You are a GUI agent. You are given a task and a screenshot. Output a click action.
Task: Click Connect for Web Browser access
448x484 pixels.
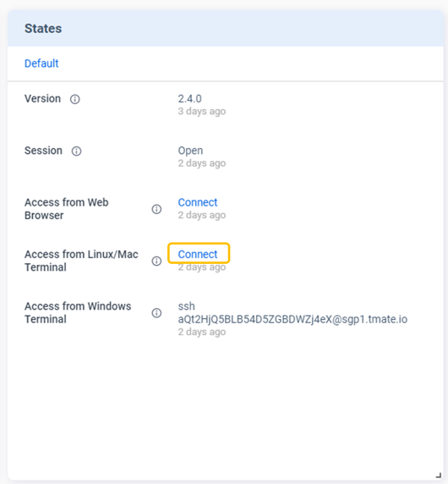click(x=198, y=202)
